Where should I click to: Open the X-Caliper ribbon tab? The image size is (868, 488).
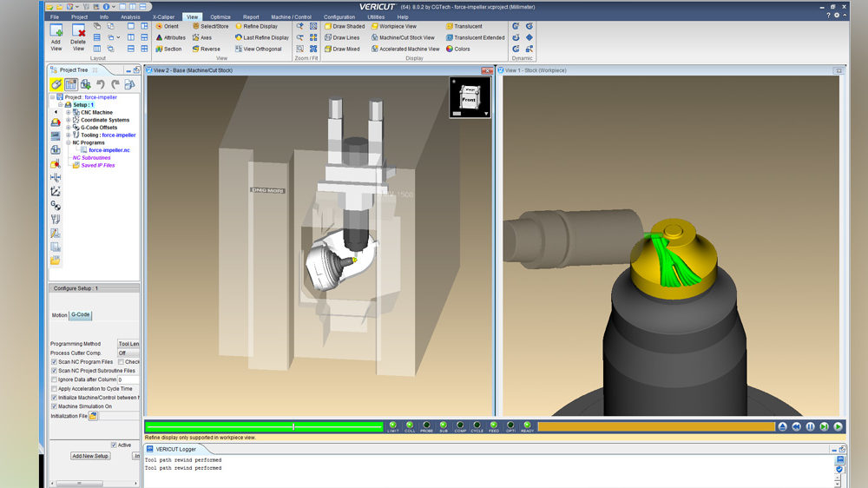click(163, 16)
